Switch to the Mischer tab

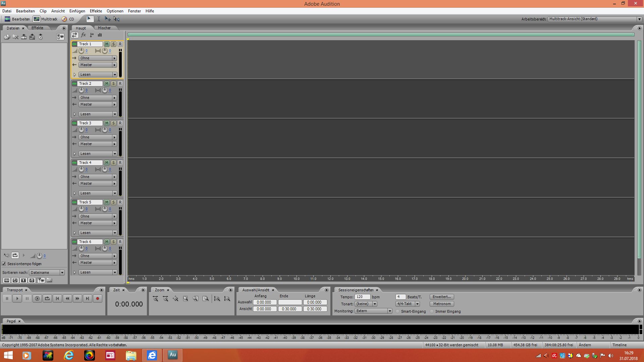coord(104,28)
